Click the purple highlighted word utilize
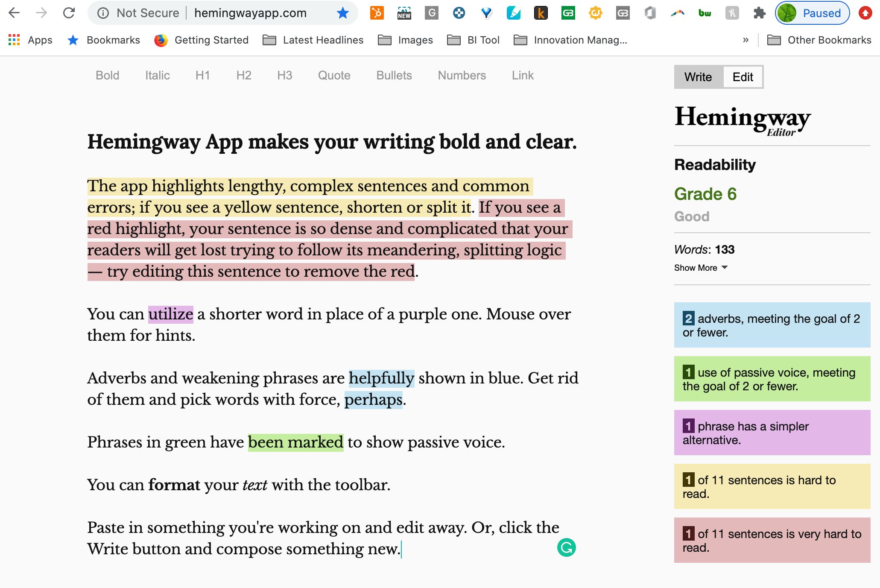The height and width of the screenshot is (588, 880). pyautogui.click(x=171, y=314)
